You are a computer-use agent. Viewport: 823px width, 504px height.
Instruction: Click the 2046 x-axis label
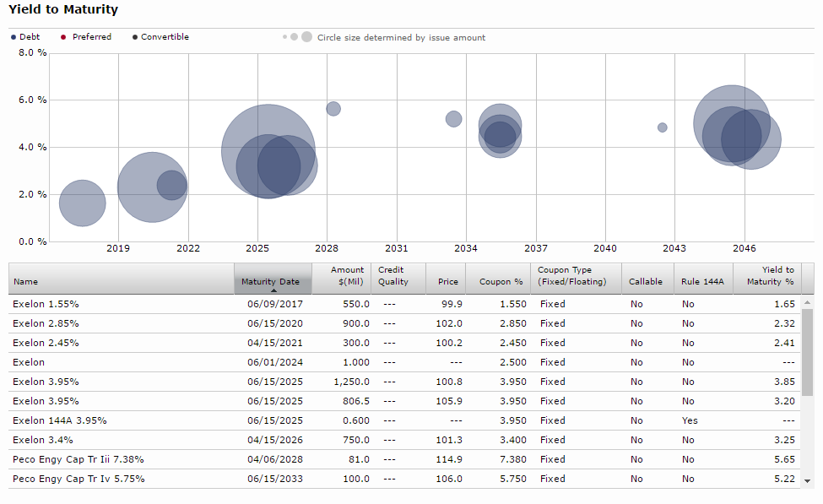tap(744, 248)
